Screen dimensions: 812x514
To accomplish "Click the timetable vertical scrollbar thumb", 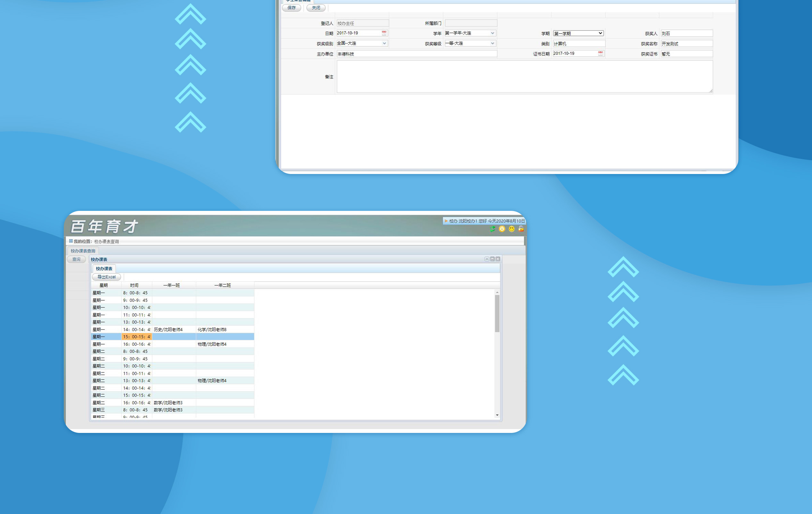I will click(x=497, y=313).
